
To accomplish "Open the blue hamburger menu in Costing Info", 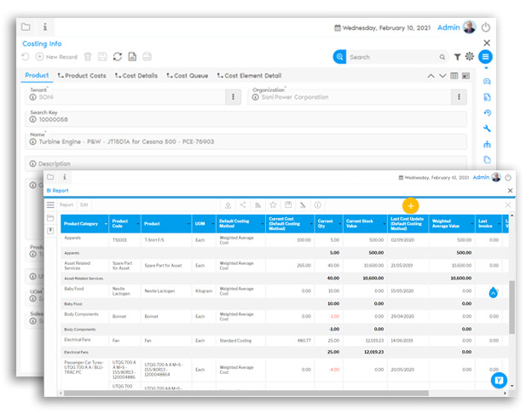I will (485, 57).
